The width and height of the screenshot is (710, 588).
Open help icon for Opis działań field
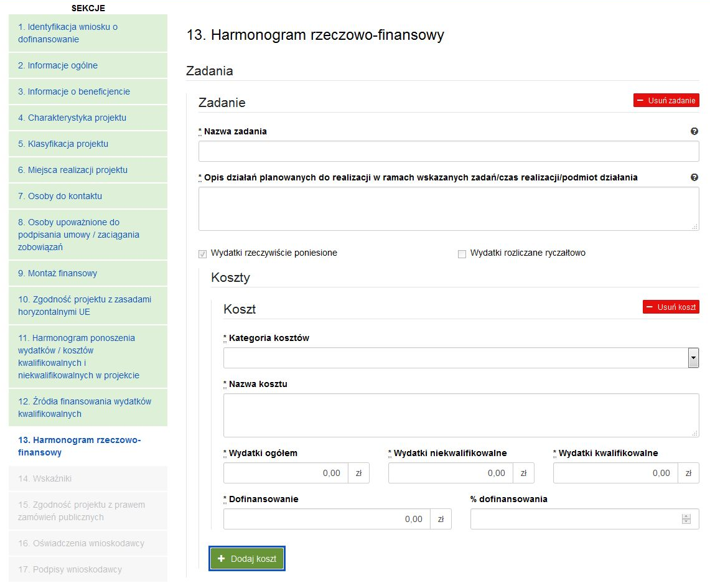click(x=694, y=177)
